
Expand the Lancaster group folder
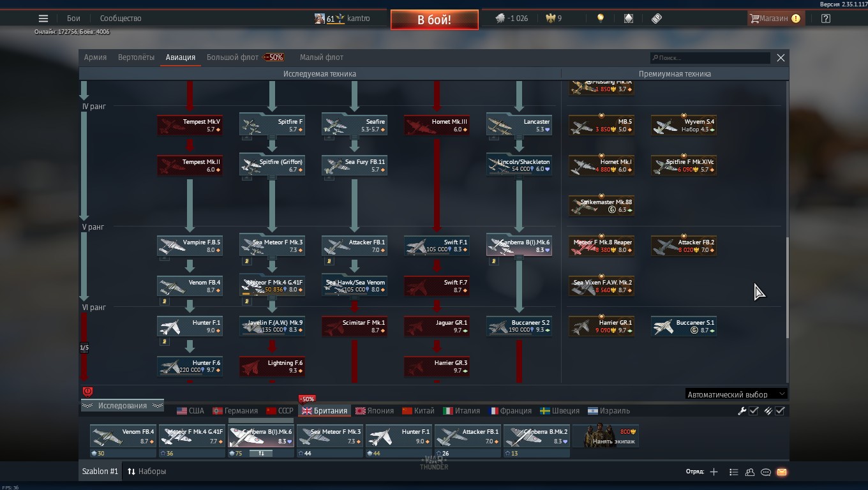[x=519, y=125]
